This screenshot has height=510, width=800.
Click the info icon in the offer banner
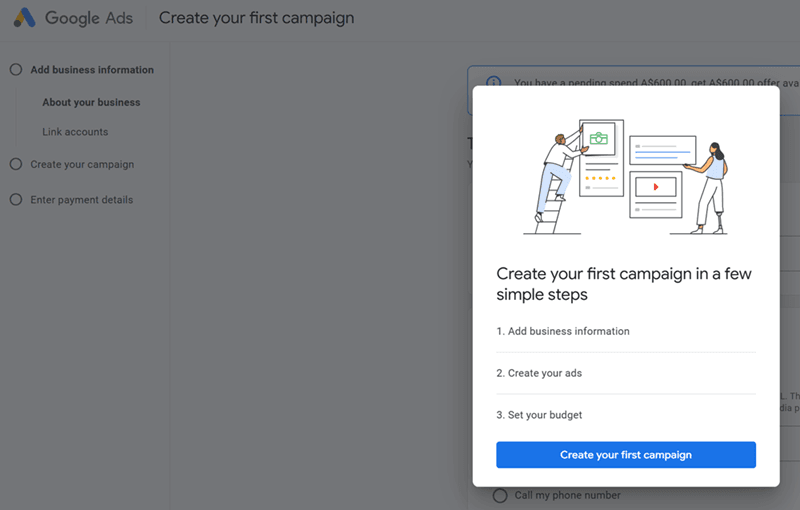[x=493, y=83]
